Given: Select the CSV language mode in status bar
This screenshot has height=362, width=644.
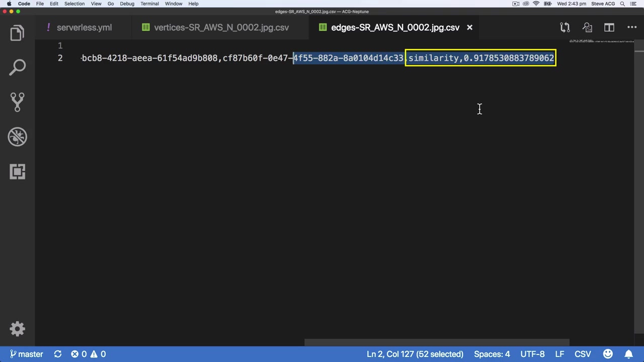Looking at the screenshot, I should (583, 354).
